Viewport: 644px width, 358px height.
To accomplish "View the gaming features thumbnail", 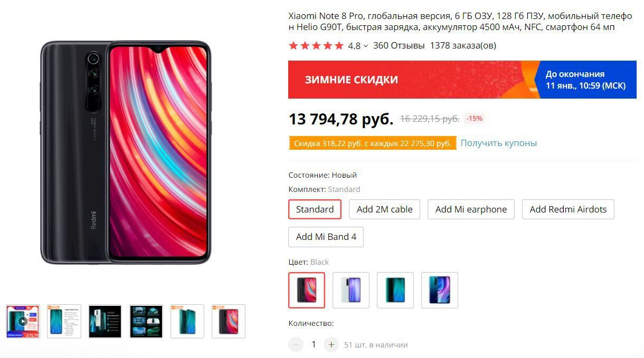I will click(x=146, y=321).
